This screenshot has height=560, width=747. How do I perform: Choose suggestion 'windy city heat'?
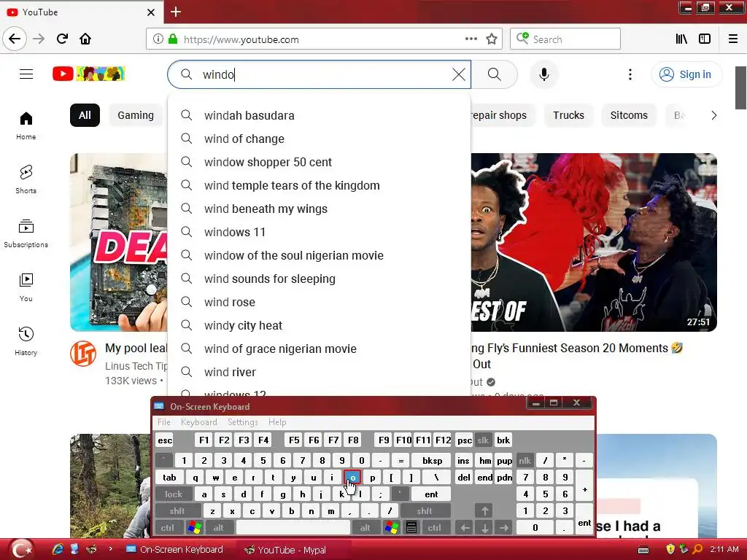coord(320,325)
